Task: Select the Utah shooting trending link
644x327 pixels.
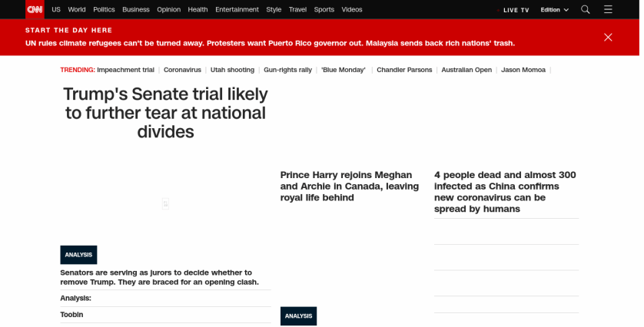Action: click(232, 70)
